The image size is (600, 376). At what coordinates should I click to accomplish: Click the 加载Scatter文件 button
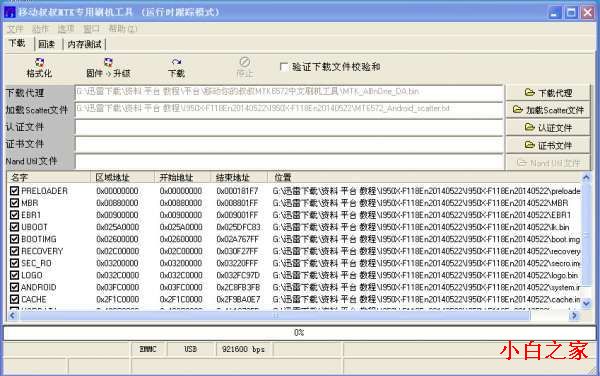(548, 110)
